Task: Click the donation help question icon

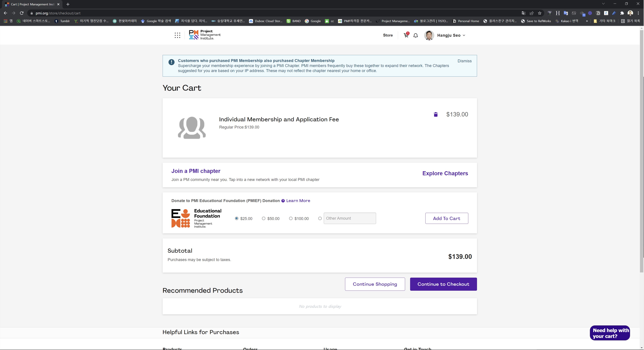Action: (283, 201)
